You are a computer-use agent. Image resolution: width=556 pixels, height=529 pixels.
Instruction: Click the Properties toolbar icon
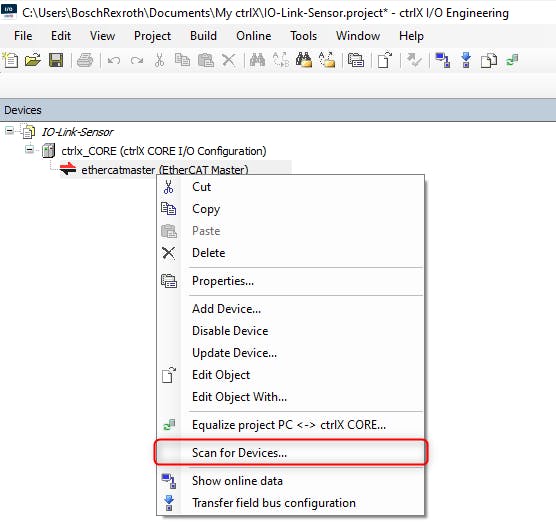coord(356,60)
